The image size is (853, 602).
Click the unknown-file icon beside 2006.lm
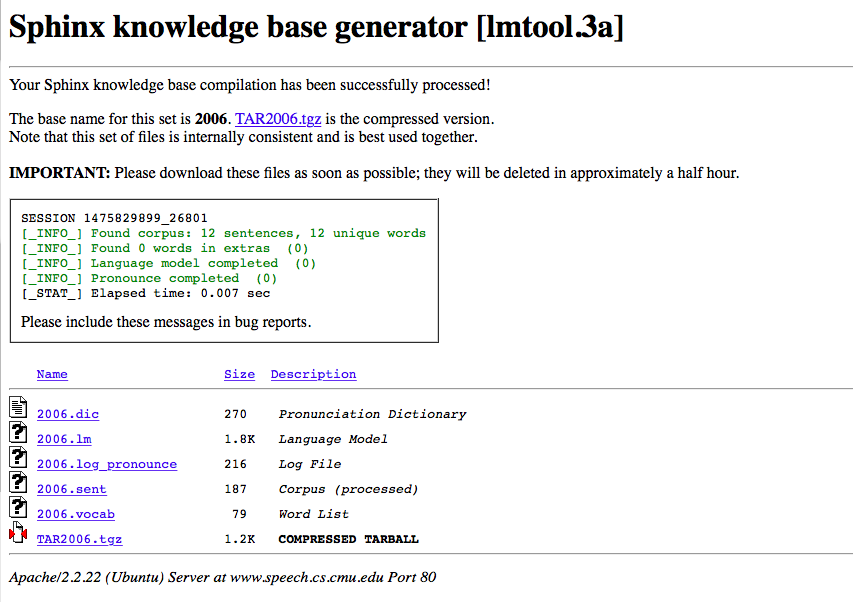(x=18, y=432)
